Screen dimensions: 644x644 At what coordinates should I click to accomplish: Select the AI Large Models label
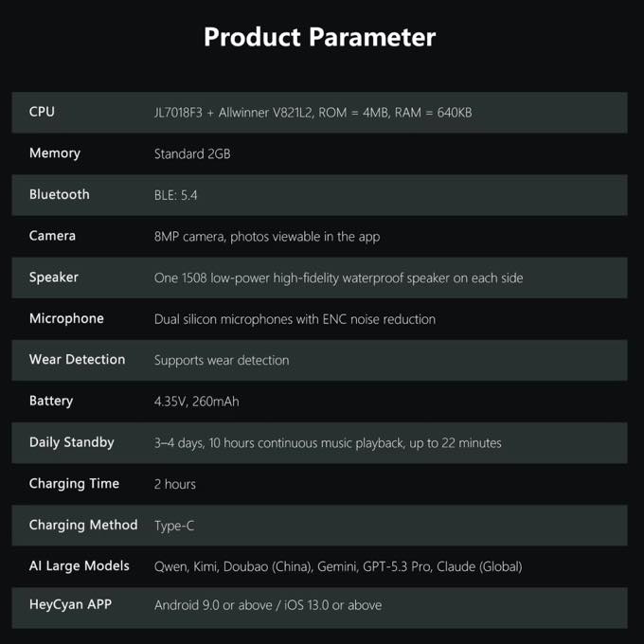pyautogui.click(x=80, y=566)
